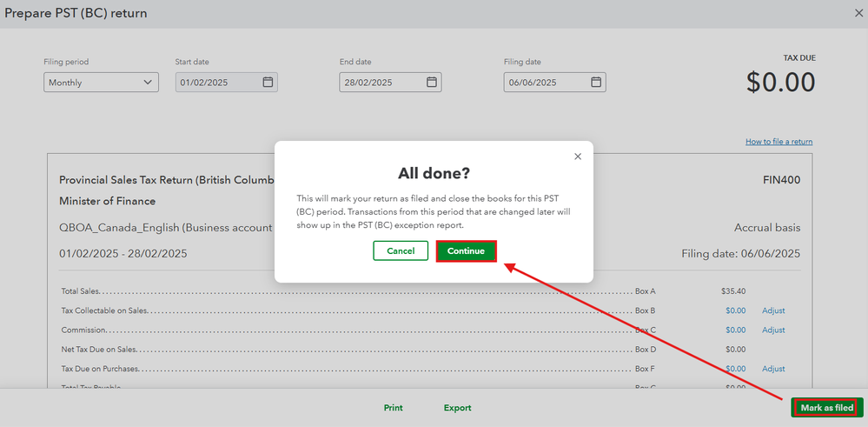Open Box B $0.00 amount

coord(736,310)
